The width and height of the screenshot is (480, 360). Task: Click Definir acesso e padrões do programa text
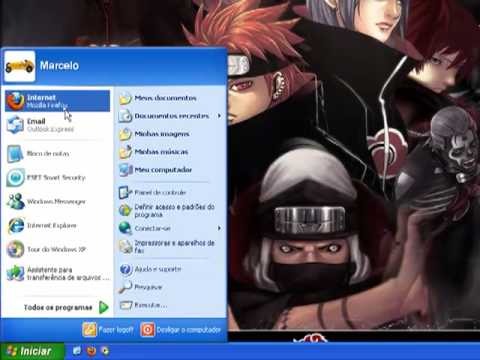tap(174, 211)
